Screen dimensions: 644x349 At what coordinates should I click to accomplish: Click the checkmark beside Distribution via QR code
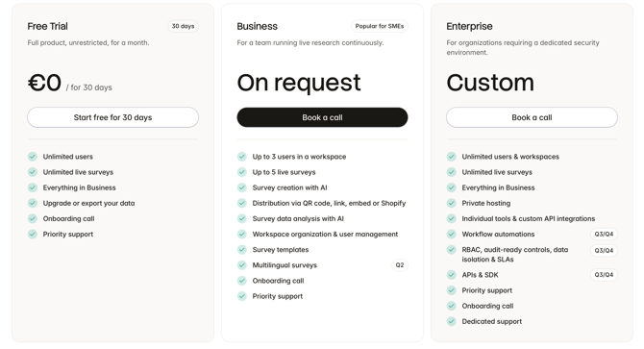[x=242, y=203]
